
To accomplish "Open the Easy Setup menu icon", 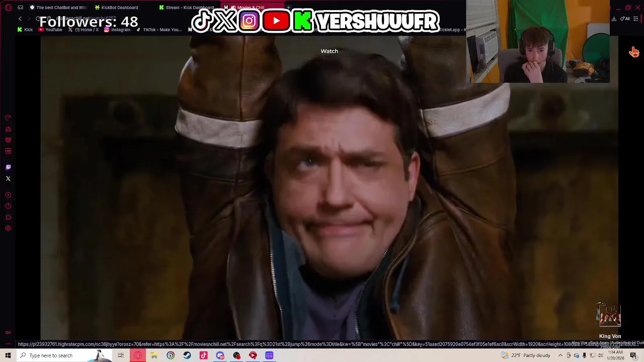I will coord(636,19).
